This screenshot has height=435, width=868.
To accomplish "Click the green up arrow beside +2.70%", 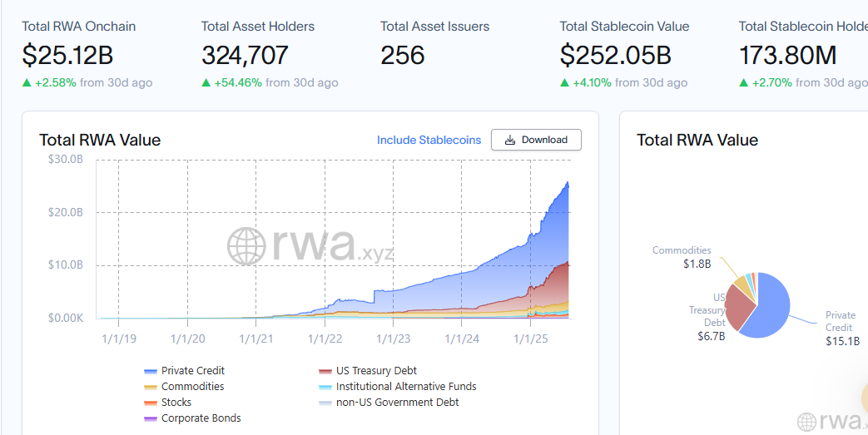I will (744, 83).
